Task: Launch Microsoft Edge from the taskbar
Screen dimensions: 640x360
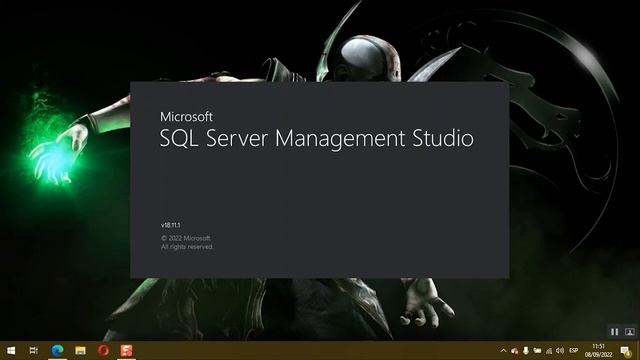Action: pyautogui.click(x=57, y=350)
